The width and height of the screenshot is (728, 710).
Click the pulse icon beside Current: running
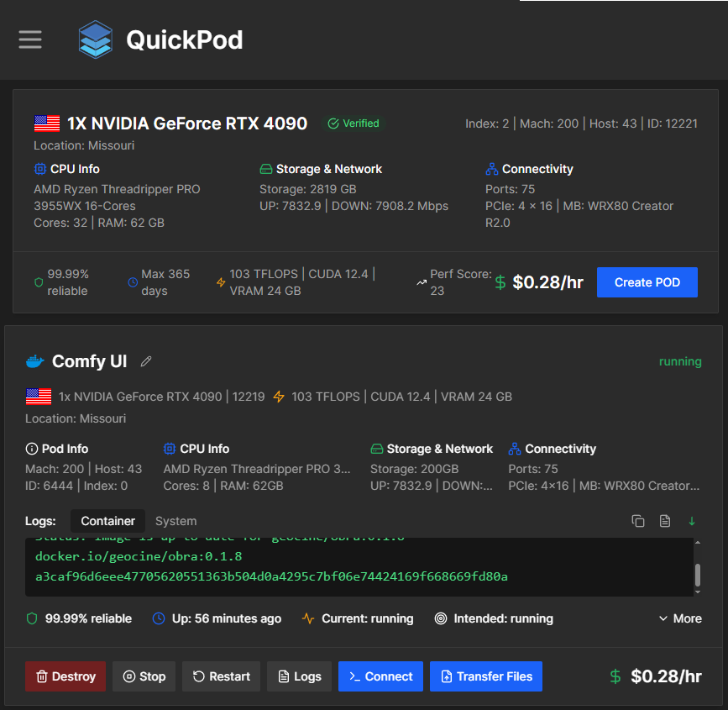point(308,618)
